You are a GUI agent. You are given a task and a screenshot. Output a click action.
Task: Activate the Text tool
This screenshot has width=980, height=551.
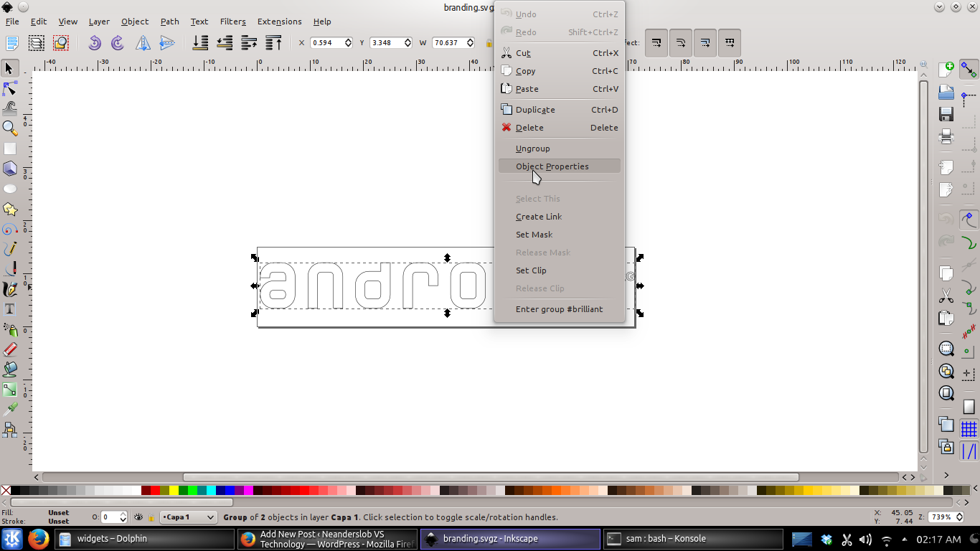(10, 309)
